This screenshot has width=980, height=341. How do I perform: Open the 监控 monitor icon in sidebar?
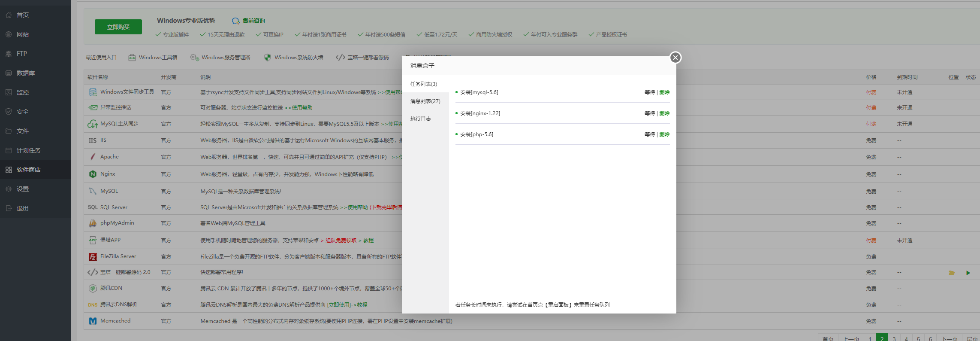click(9, 92)
